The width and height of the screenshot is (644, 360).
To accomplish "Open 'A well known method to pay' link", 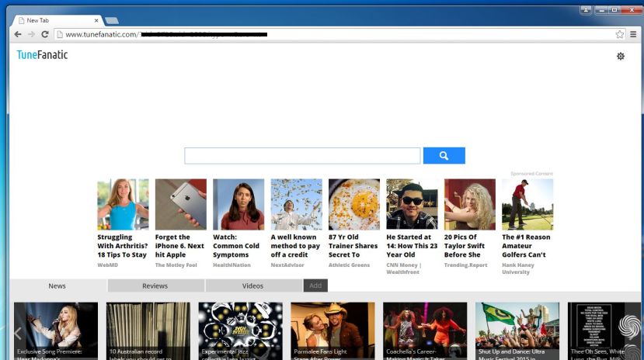I will pyautogui.click(x=295, y=246).
